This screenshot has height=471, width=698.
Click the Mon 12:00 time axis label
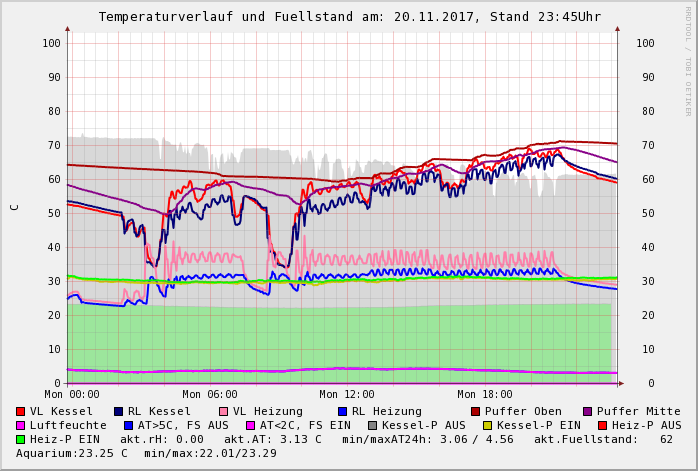(x=347, y=394)
